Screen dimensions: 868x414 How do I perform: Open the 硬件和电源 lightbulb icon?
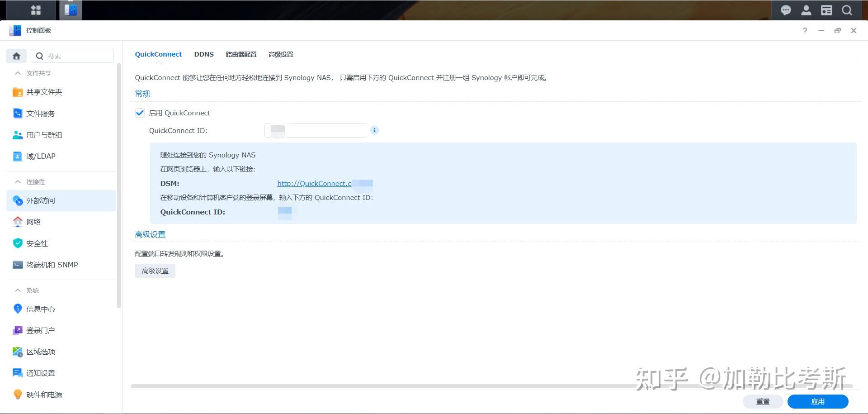(18, 395)
